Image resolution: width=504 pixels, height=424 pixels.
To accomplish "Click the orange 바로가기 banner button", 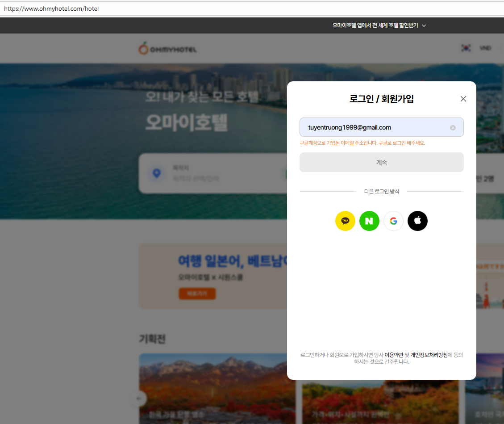I will pos(197,294).
